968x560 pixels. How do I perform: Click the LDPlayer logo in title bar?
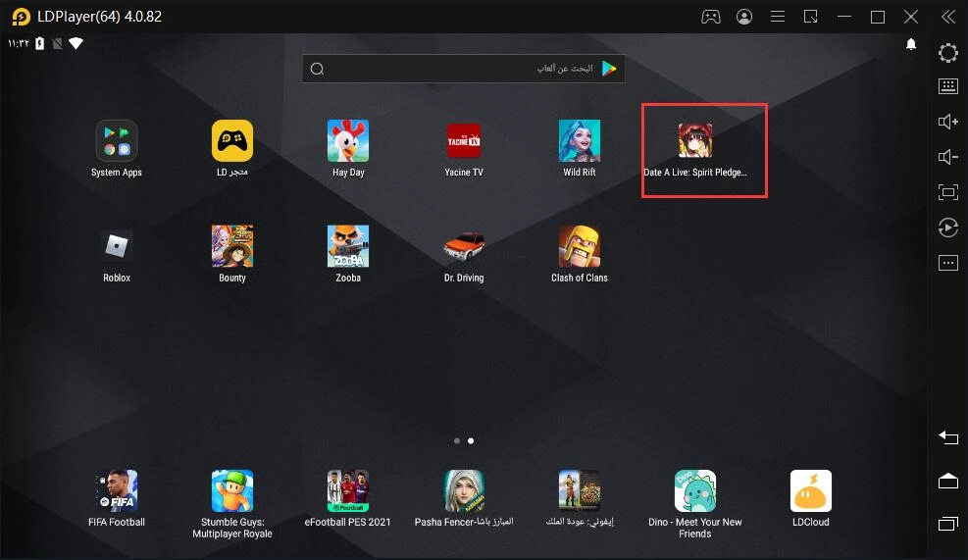point(21,17)
